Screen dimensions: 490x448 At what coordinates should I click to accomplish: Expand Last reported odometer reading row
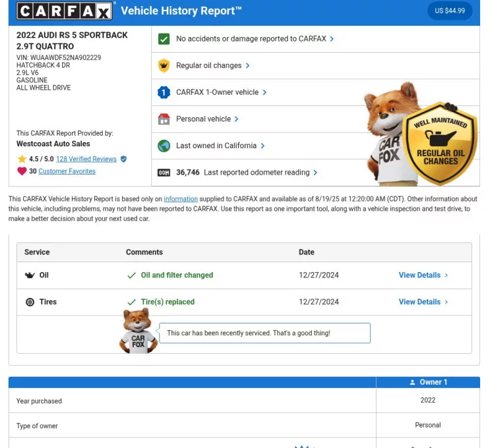260,173
